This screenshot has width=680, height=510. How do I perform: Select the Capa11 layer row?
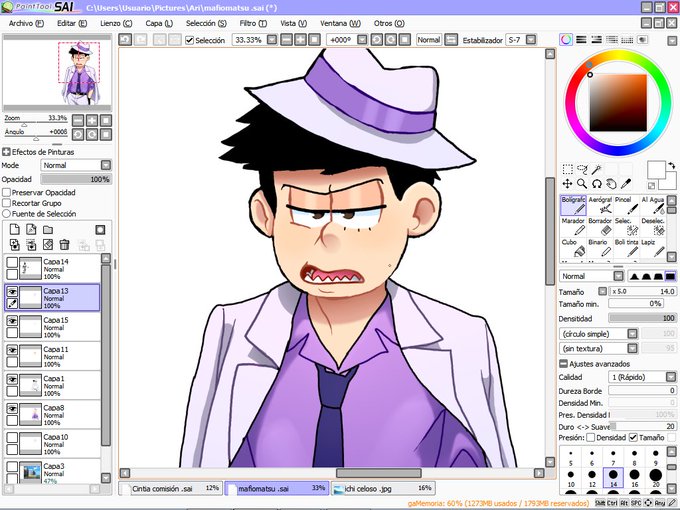point(52,356)
